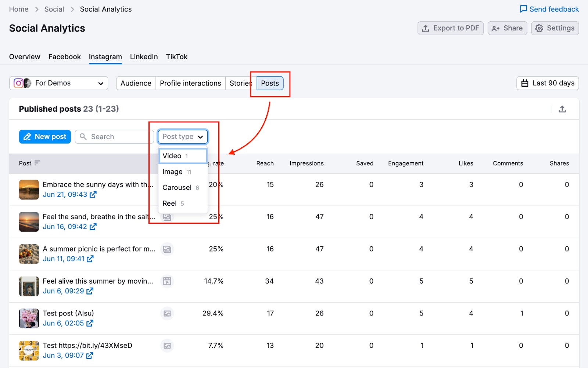
Task: Click the pink flowers post thumbnail
Action: [x=29, y=318]
